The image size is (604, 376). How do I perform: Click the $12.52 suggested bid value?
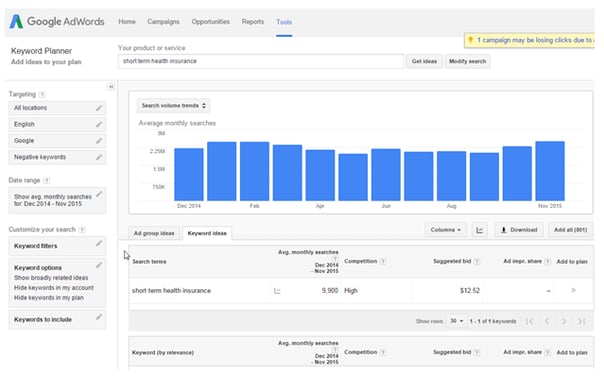pyautogui.click(x=470, y=291)
